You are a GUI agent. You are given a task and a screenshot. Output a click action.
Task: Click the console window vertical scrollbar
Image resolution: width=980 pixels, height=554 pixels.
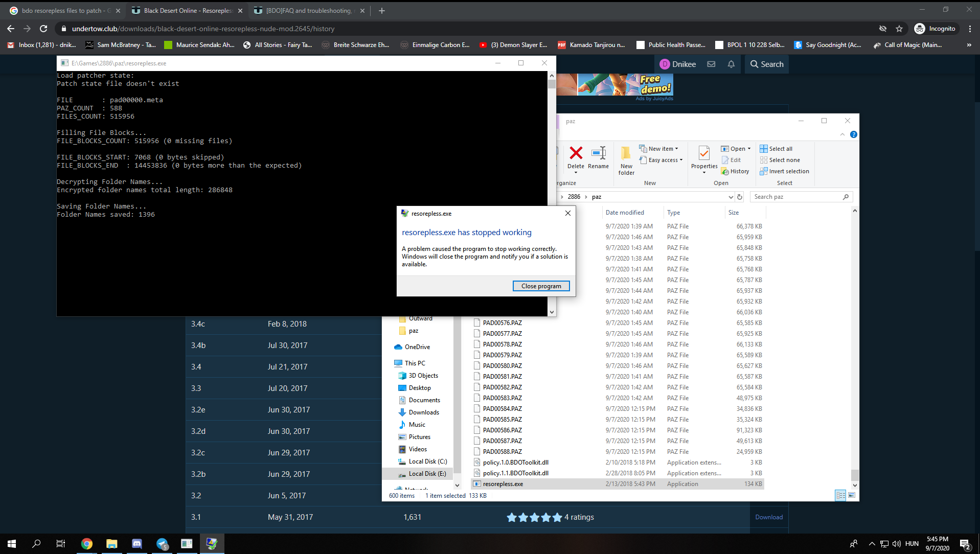[552, 194]
